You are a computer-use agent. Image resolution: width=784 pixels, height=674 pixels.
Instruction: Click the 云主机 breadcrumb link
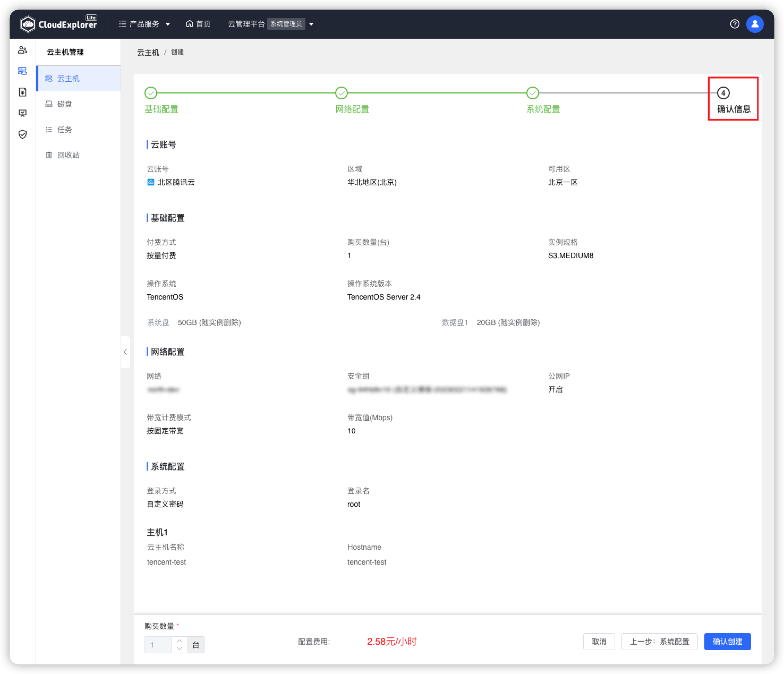tap(148, 52)
